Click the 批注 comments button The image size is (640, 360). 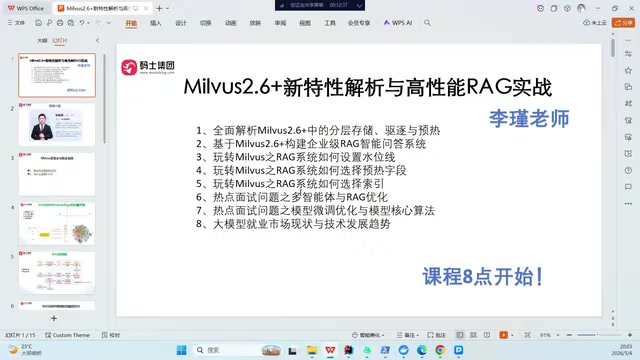(x=437, y=335)
